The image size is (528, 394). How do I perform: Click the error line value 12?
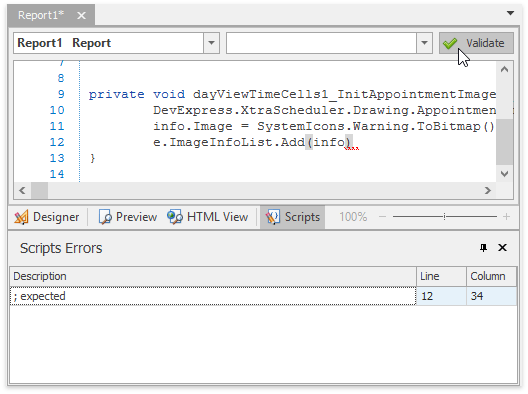[441, 296]
